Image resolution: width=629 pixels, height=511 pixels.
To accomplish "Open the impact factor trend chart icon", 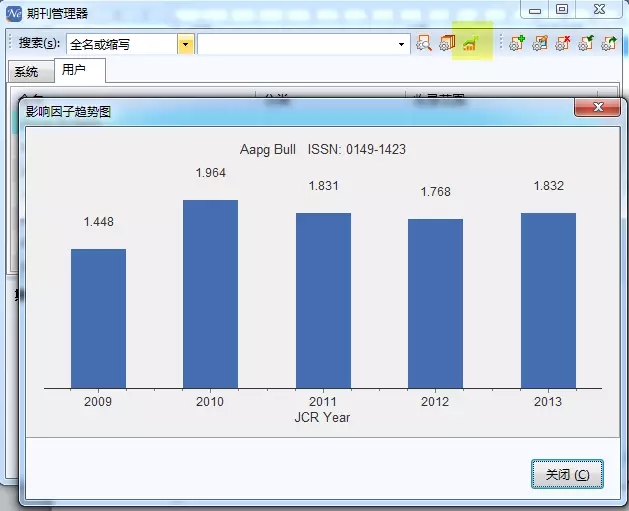I will [471, 43].
